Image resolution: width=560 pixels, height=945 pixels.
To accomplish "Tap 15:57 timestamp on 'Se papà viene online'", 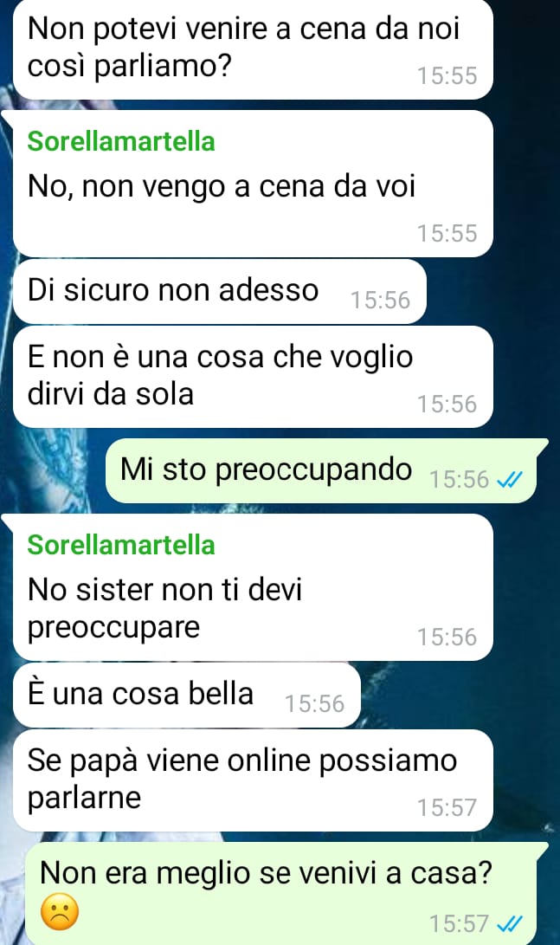I will point(447,807).
